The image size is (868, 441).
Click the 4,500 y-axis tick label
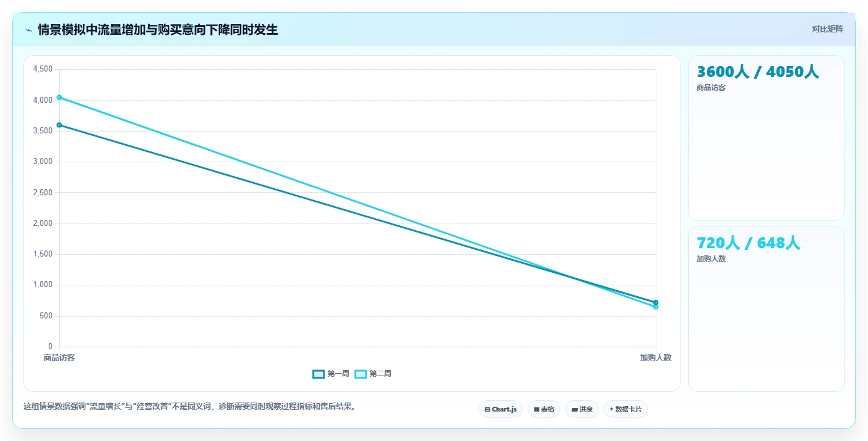pos(43,70)
